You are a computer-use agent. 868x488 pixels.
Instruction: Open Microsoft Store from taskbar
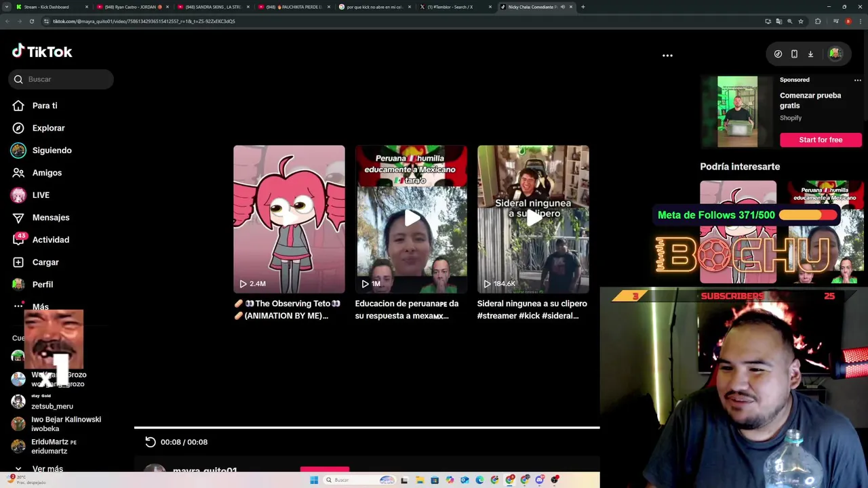point(435,480)
